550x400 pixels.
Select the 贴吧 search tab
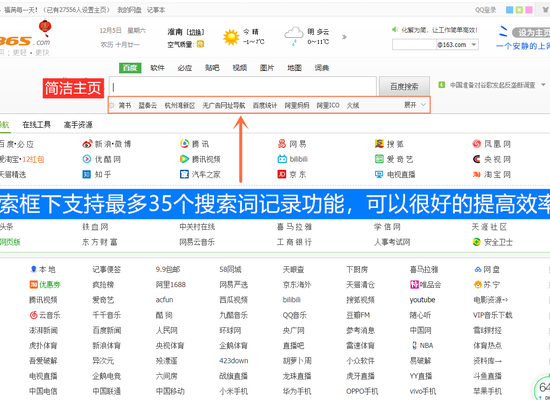pos(212,68)
